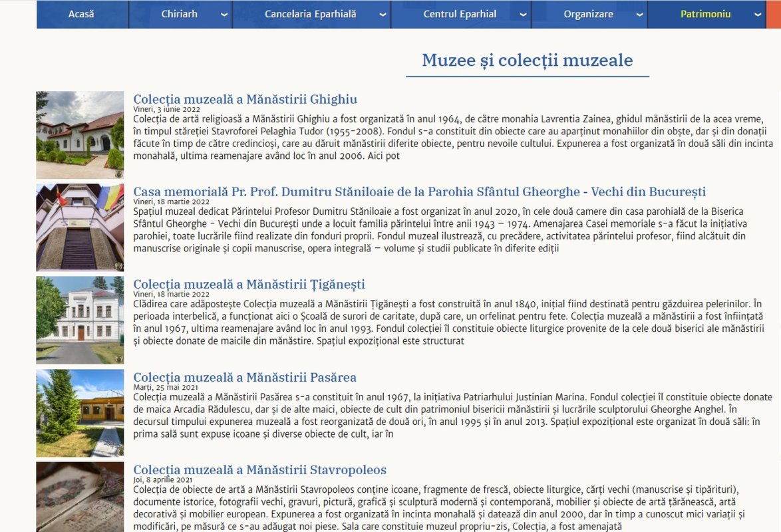Expand the Chiriarh dropdown chevron
Image resolution: width=781 pixels, height=532 pixels.
point(224,15)
